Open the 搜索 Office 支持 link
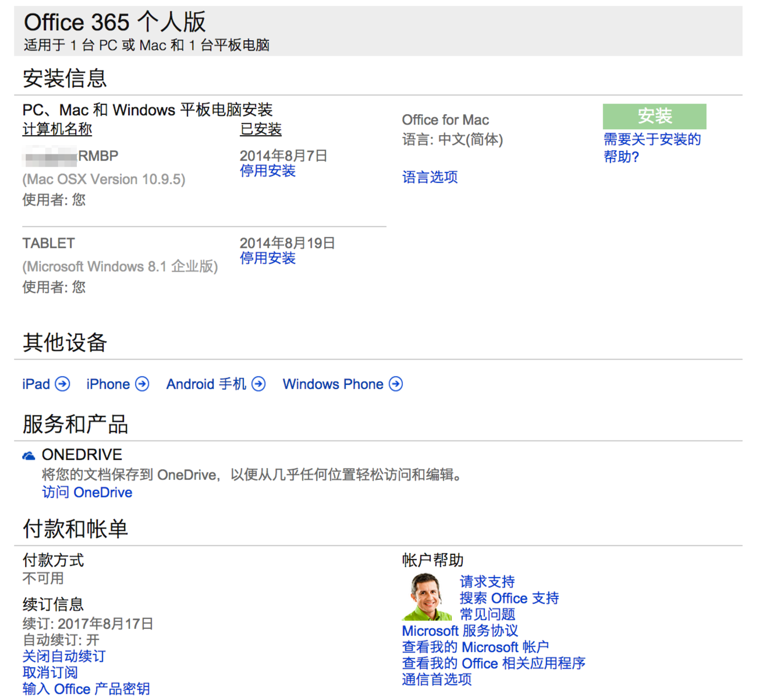This screenshot has width=766, height=700. [x=509, y=598]
